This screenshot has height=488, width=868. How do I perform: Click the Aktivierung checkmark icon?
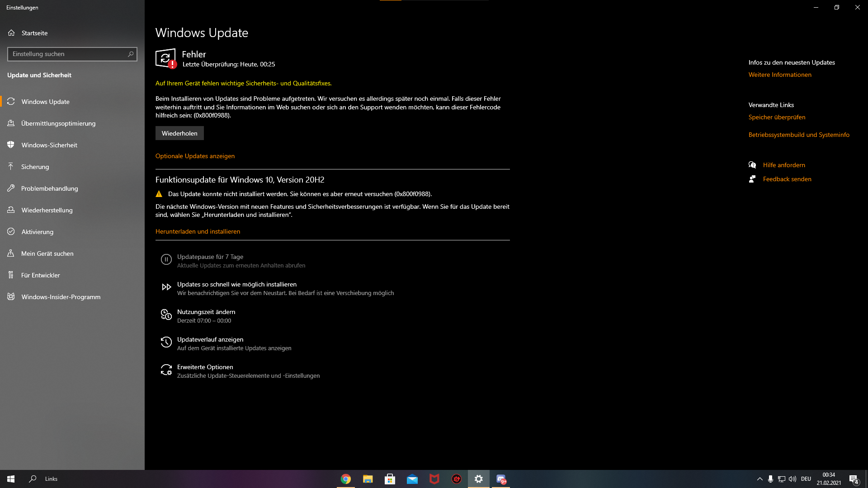(11, 232)
